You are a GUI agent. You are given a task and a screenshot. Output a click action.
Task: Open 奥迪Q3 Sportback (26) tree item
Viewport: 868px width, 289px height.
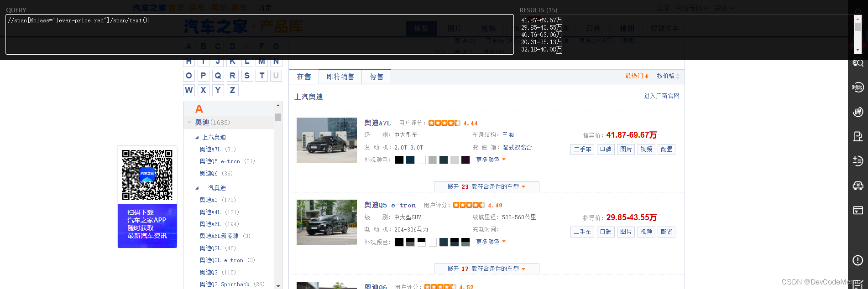coord(232,284)
